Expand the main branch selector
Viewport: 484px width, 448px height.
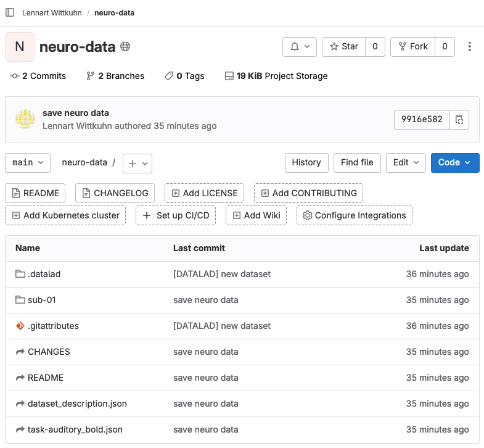(28, 163)
